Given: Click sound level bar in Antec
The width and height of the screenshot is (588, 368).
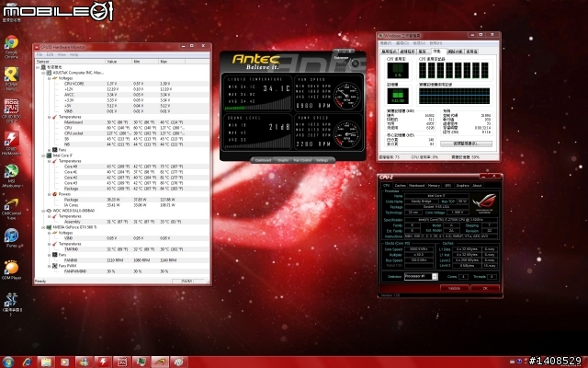Looking at the screenshot, I should click(257, 142).
